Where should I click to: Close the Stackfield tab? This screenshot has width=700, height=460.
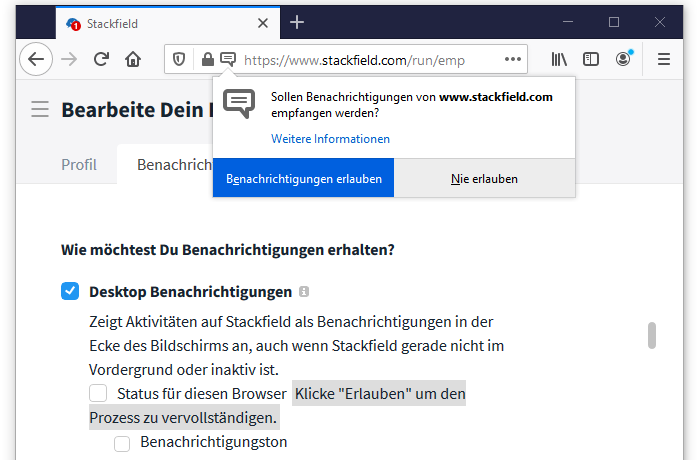[263, 23]
